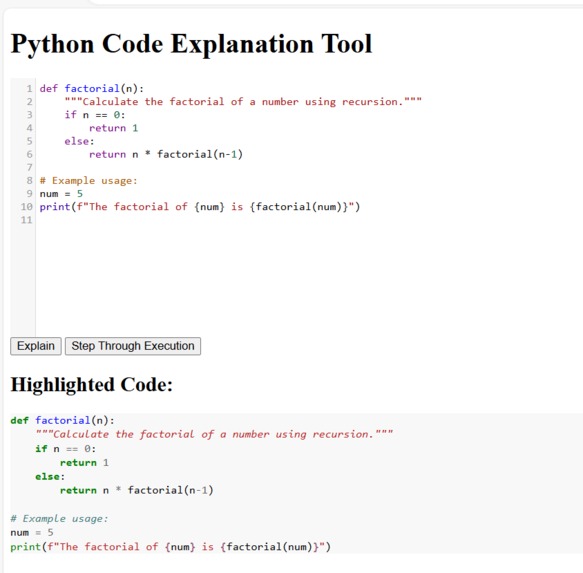Click the Explain button
The height and width of the screenshot is (573, 583).
[36, 346]
